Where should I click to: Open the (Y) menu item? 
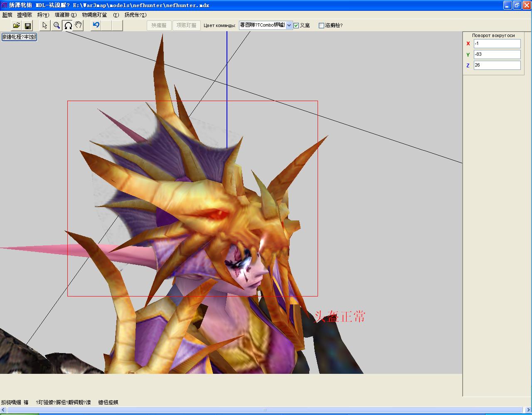[x=116, y=15]
